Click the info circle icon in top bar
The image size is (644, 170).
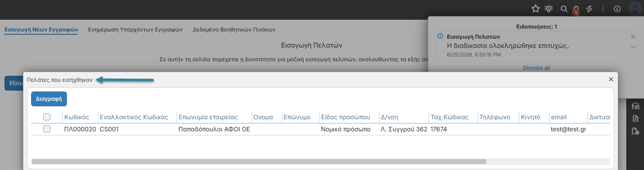(x=617, y=8)
